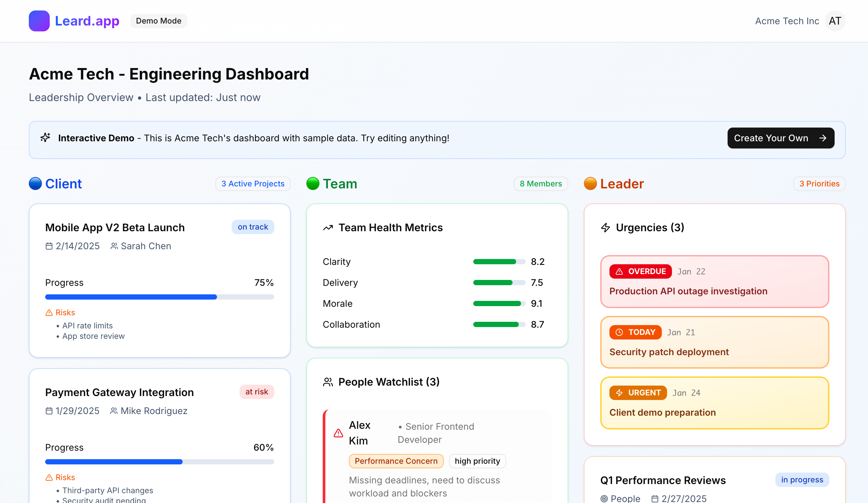Click the API rate limits risk item
Viewport: 868px width, 503px height.
click(x=87, y=326)
